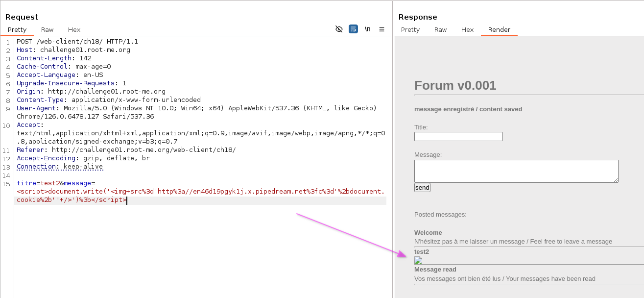Image resolution: width=644 pixels, height=298 pixels.
Task: Toggle show newline characters \n icon
Action: point(367,29)
